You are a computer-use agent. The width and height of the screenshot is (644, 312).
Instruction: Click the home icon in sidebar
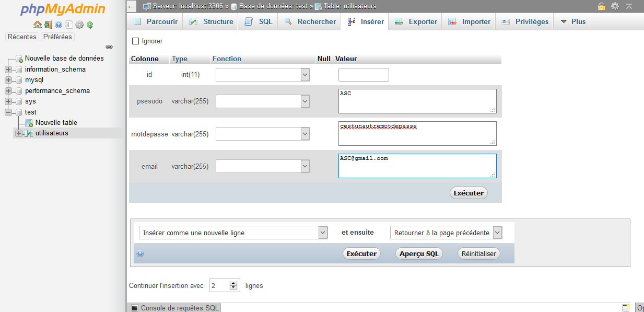(37, 25)
